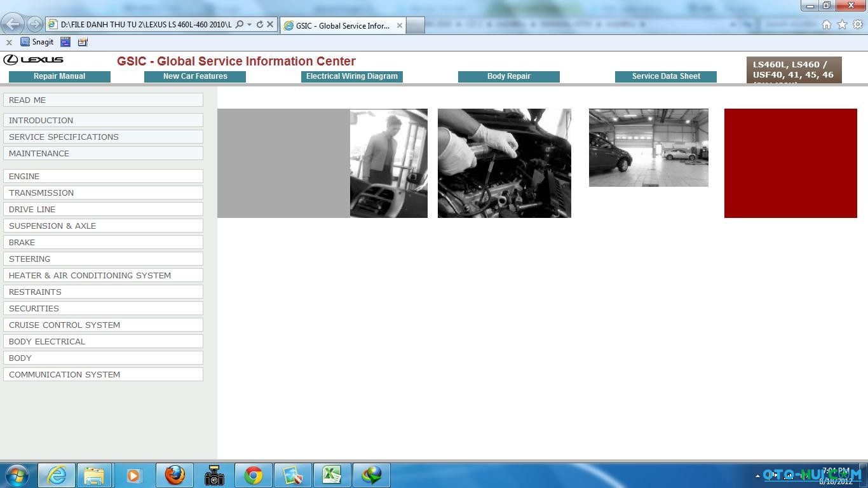
Task: Open COMMUNICATION SYSTEM section
Action: tap(103, 374)
